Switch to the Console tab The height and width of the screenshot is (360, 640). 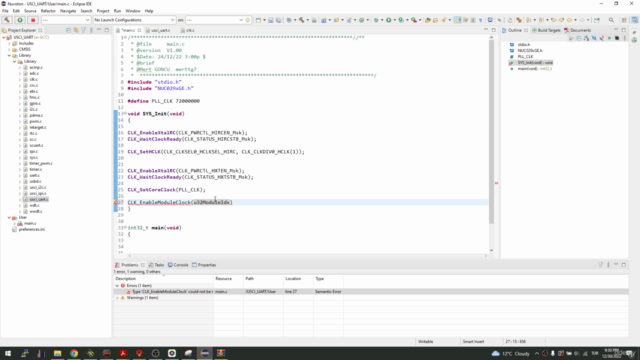tap(178, 265)
